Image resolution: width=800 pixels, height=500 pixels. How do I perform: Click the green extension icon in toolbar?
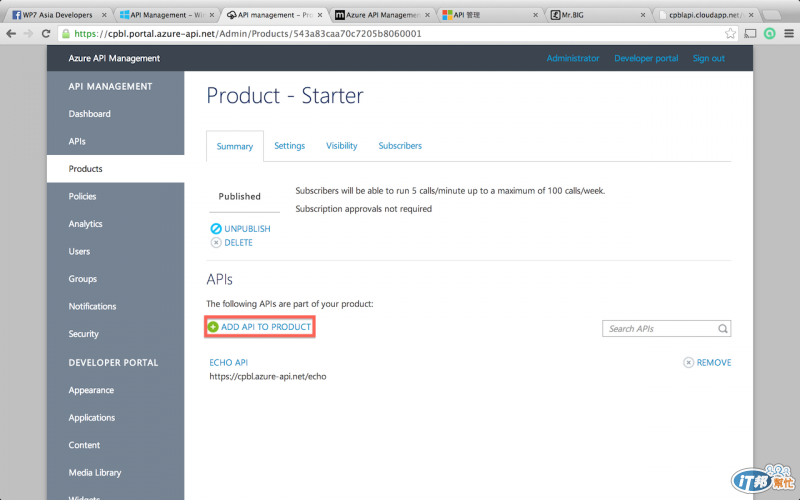tap(769, 34)
